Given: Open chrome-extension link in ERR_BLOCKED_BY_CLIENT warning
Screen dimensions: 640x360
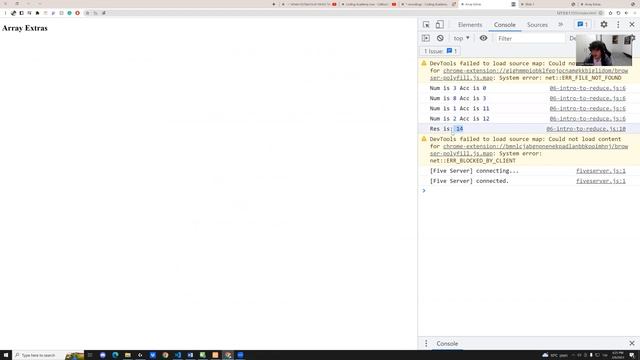Looking at the screenshot, I should pyautogui.click(x=529, y=150).
